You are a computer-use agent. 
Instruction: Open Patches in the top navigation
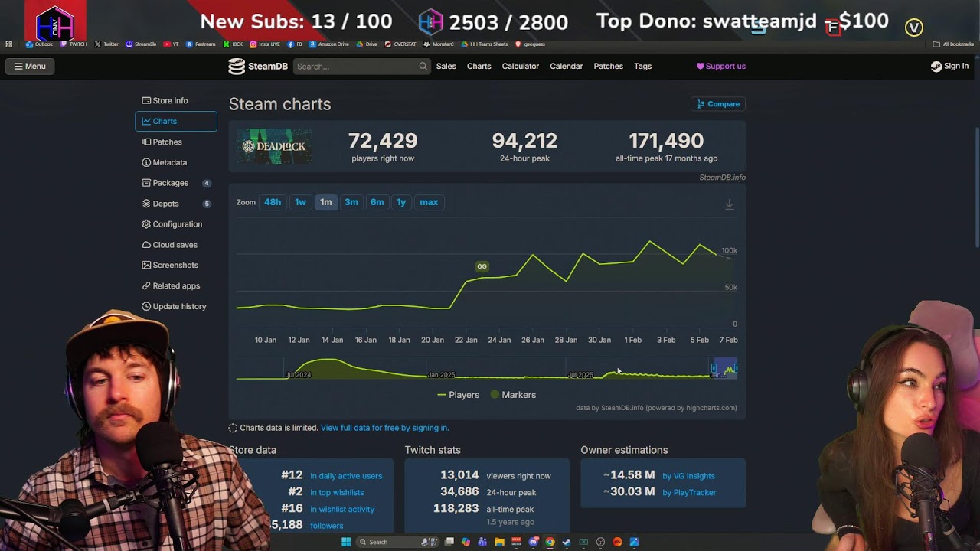609,67
